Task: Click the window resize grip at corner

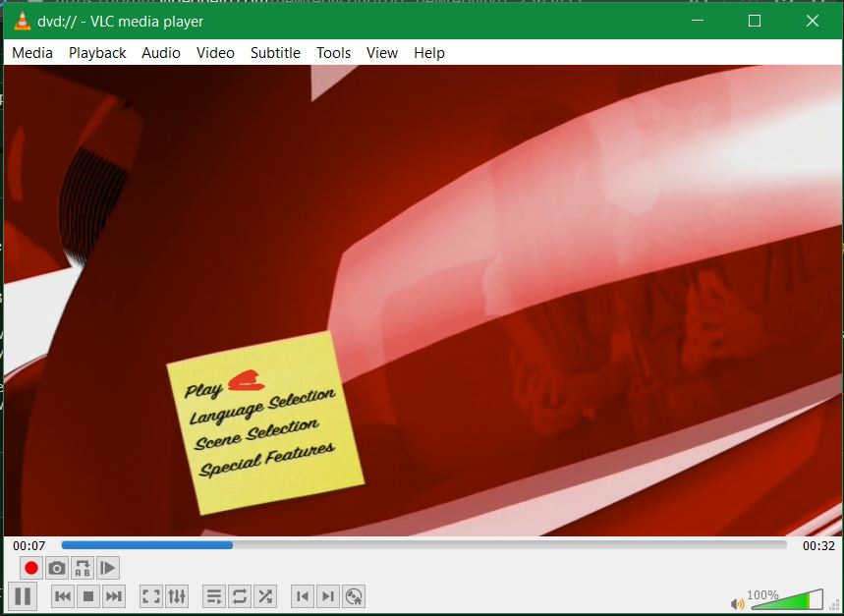Action: click(834, 606)
